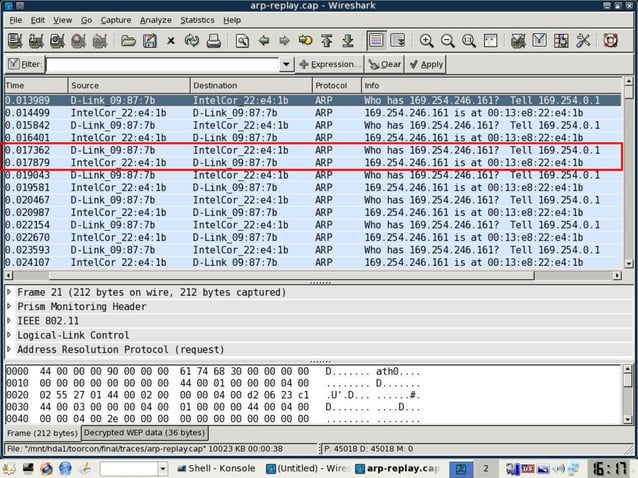Reload the capture file
Viewport: 638px width, 478px height.
click(x=191, y=41)
